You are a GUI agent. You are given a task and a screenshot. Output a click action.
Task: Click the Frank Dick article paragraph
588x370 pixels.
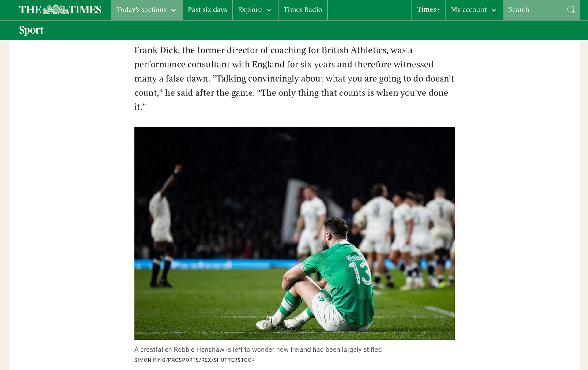click(294, 78)
